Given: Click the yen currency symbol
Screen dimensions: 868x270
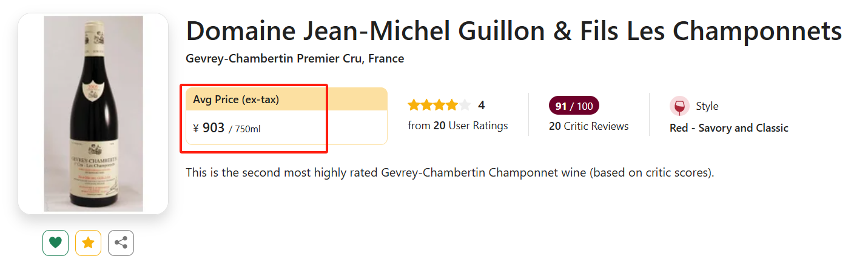Looking at the screenshot, I should pyautogui.click(x=196, y=128).
